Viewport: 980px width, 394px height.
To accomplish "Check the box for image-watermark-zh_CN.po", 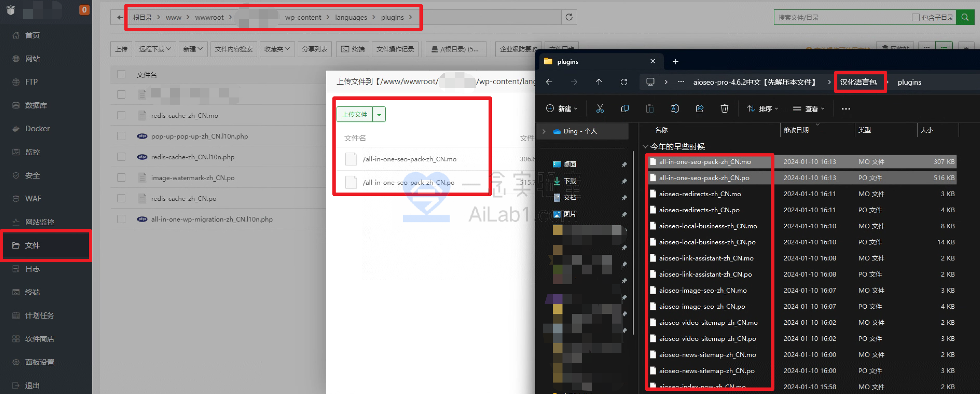I will pyautogui.click(x=121, y=177).
